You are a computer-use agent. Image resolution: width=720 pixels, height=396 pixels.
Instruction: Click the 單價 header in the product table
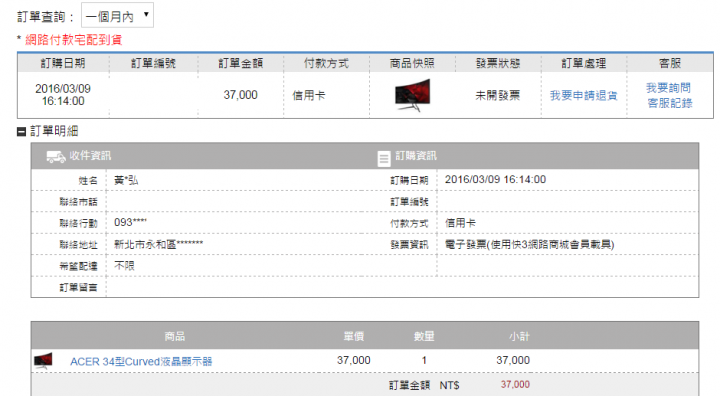tap(354, 336)
